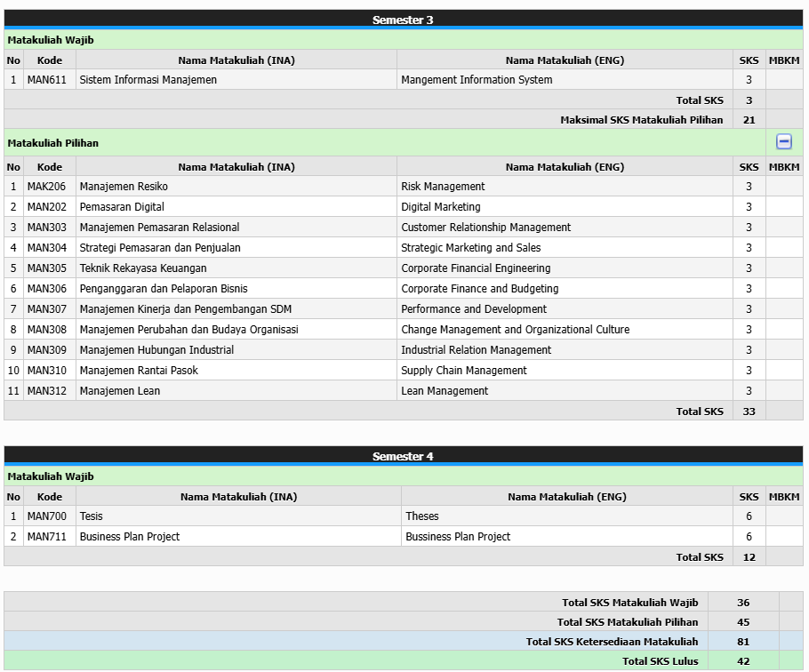
Task: Click the English name Supply Chain Management
Action: click(x=464, y=371)
